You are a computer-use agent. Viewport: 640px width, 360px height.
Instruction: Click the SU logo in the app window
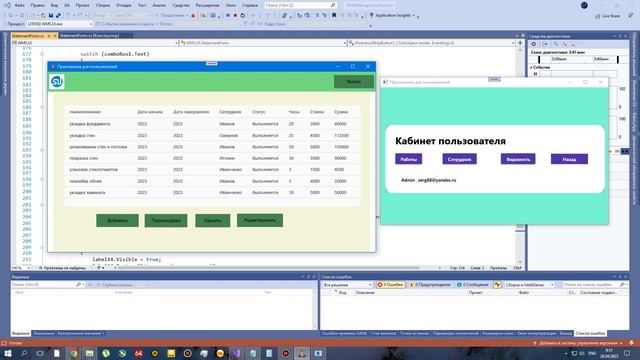[x=57, y=82]
